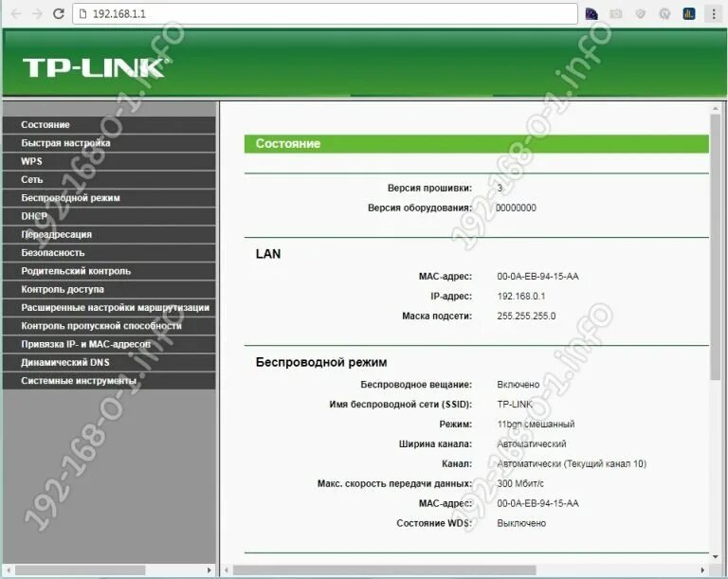Click Автоматически (Текущий канал 10) value

[572, 463]
